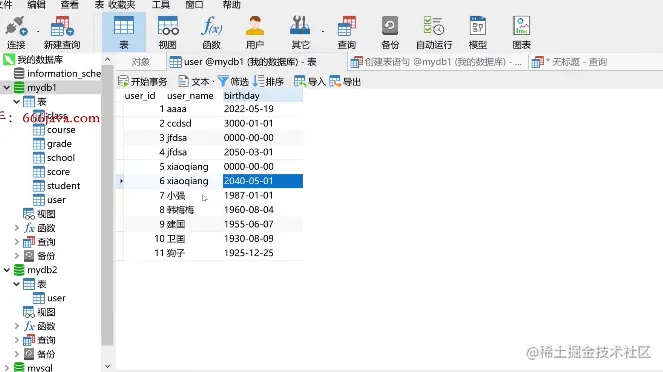
Task: Open the 图表 chart toolbar icon
Action: pos(521,32)
